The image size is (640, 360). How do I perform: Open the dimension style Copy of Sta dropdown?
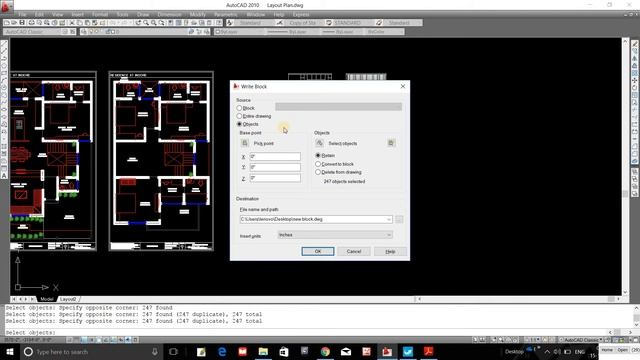(x=304, y=23)
